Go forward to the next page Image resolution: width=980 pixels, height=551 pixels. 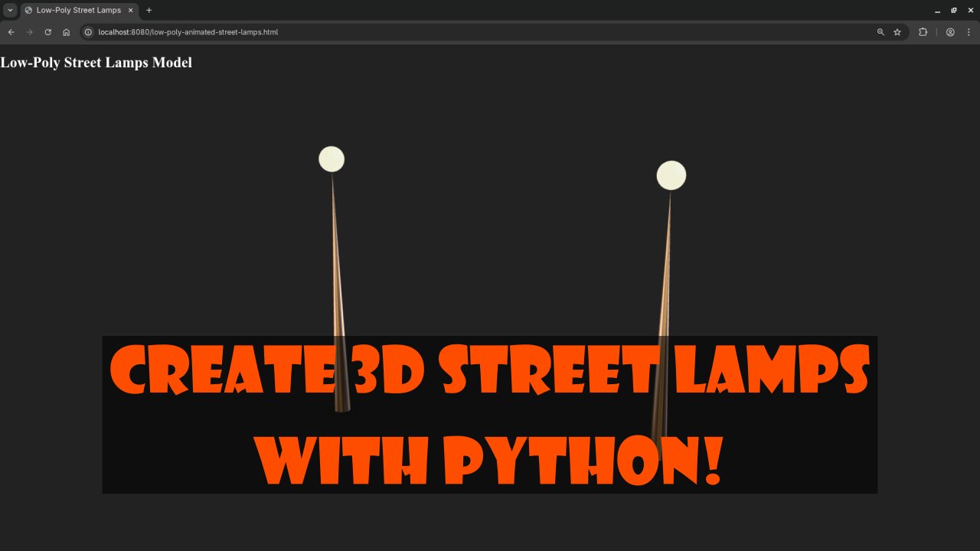[30, 32]
